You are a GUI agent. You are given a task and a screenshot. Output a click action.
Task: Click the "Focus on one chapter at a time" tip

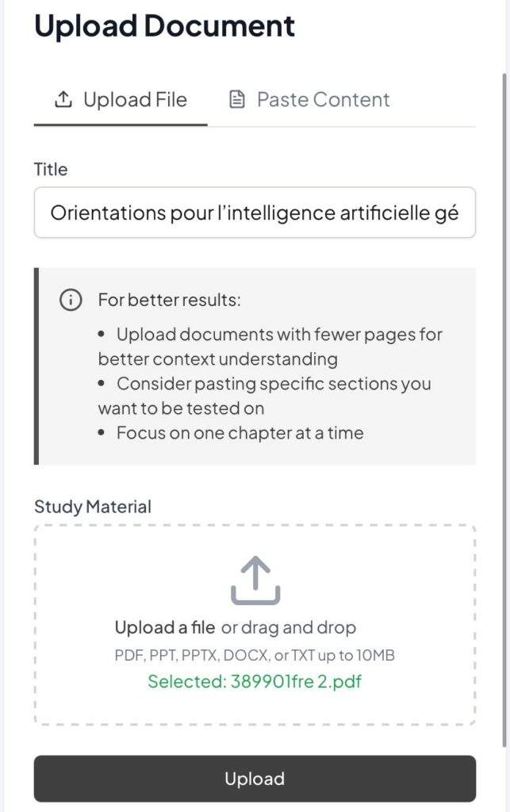[240, 433]
